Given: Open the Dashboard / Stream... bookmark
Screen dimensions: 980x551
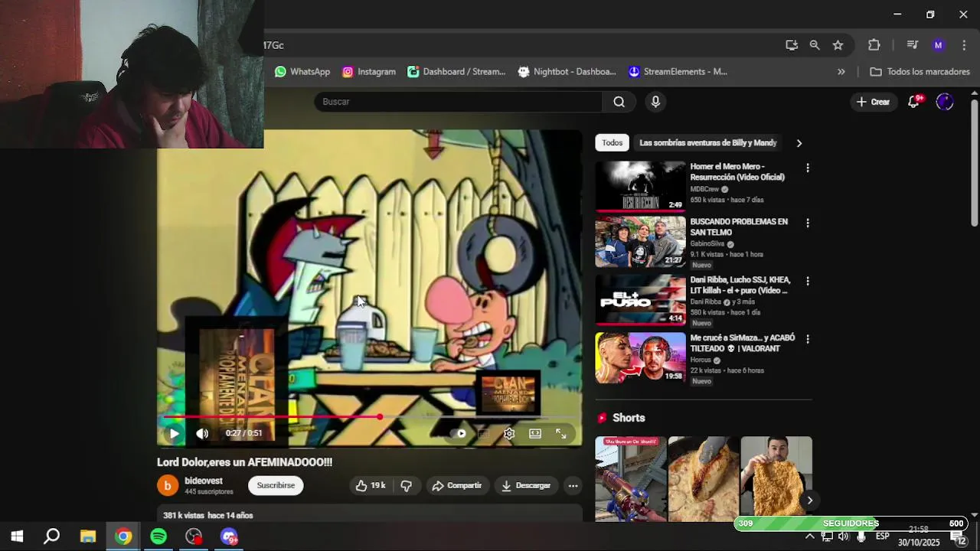Looking at the screenshot, I should point(456,72).
